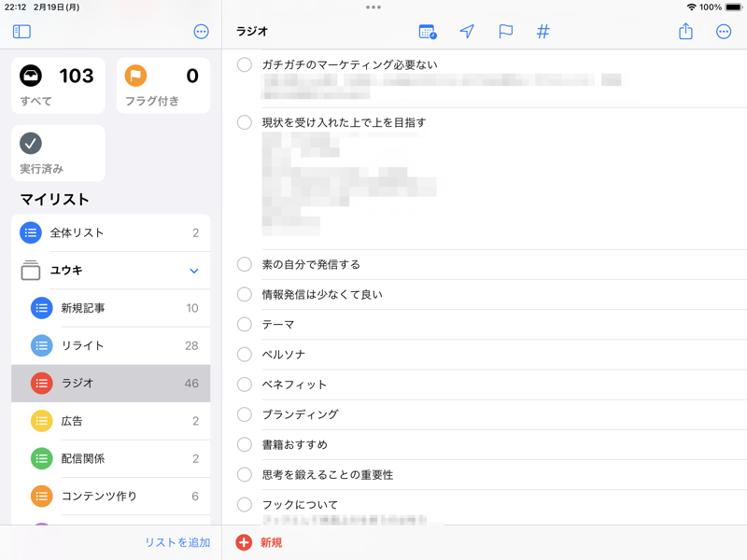Complete フックについて reminder
Screen dimensions: 747x560
pos(245,504)
